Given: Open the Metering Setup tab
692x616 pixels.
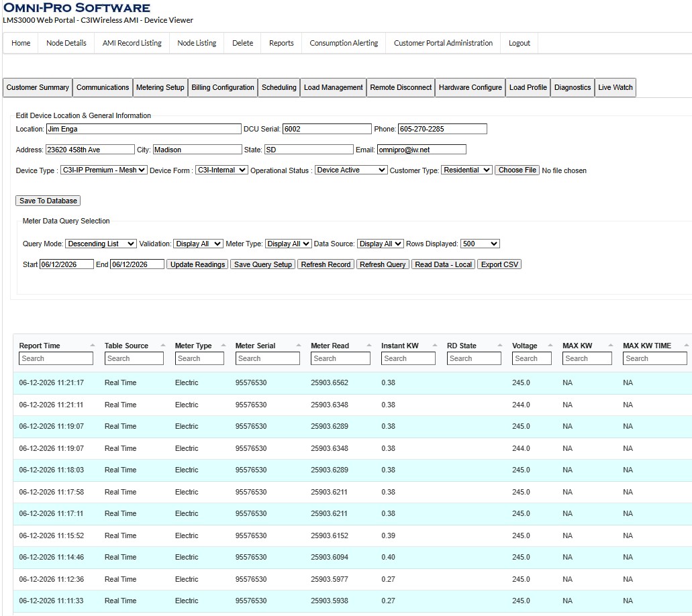Looking at the screenshot, I should (160, 87).
